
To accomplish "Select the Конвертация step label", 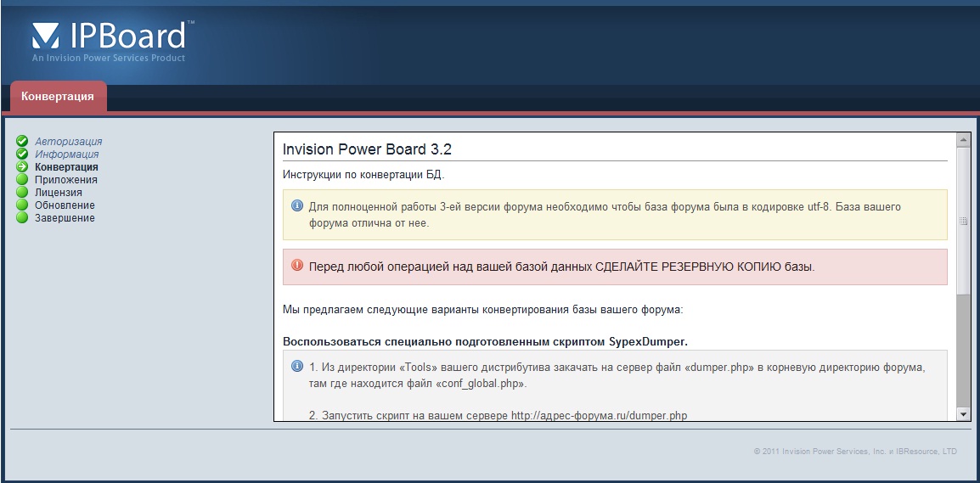I will pos(66,167).
